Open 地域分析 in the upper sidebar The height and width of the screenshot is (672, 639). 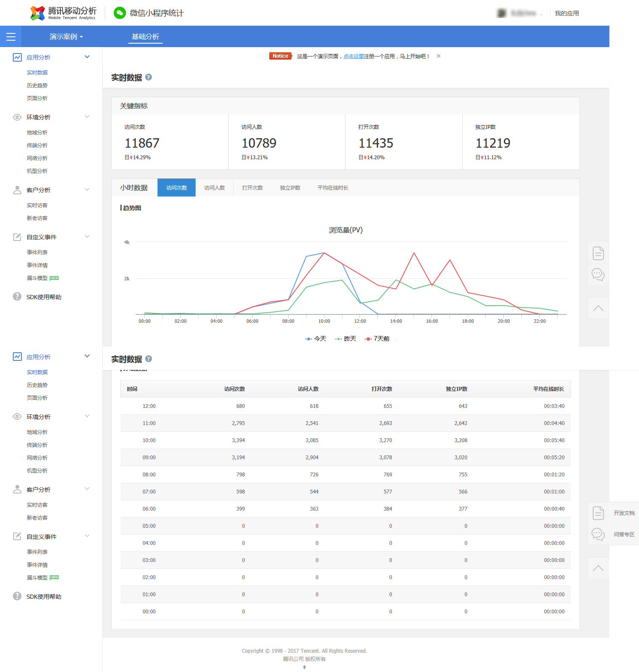pyautogui.click(x=37, y=133)
